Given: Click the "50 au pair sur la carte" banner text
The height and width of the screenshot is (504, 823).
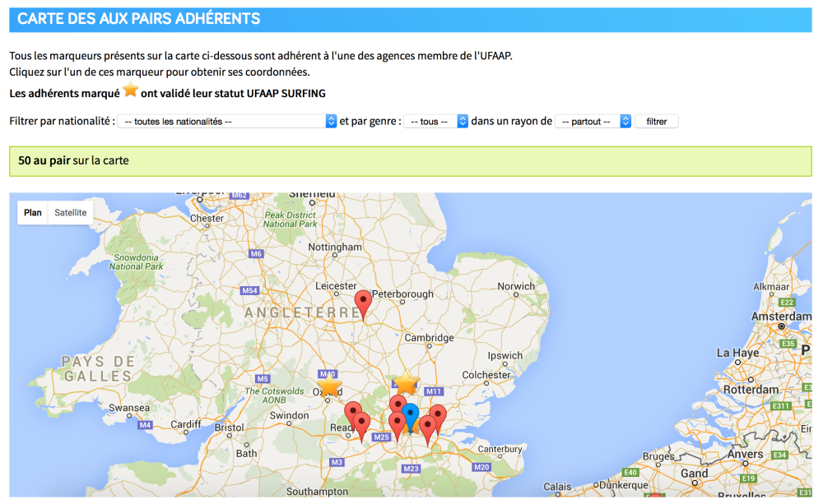Looking at the screenshot, I should pyautogui.click(x=73, y=160).
